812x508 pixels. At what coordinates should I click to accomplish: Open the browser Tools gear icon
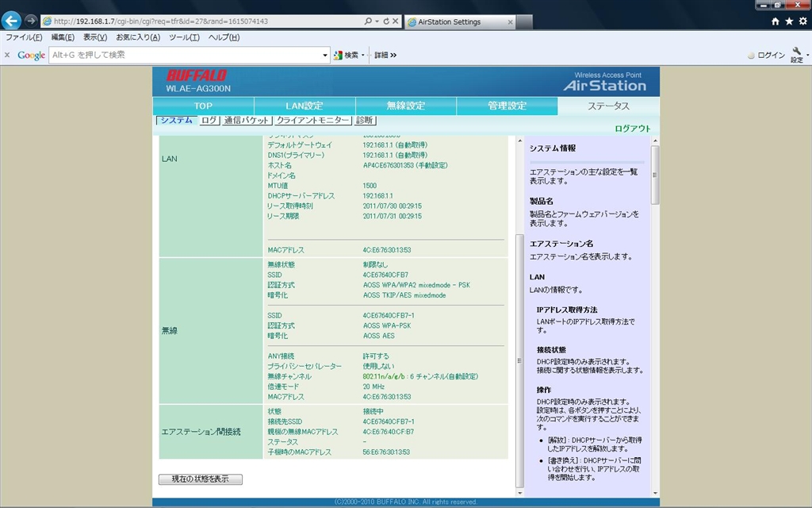802,21
